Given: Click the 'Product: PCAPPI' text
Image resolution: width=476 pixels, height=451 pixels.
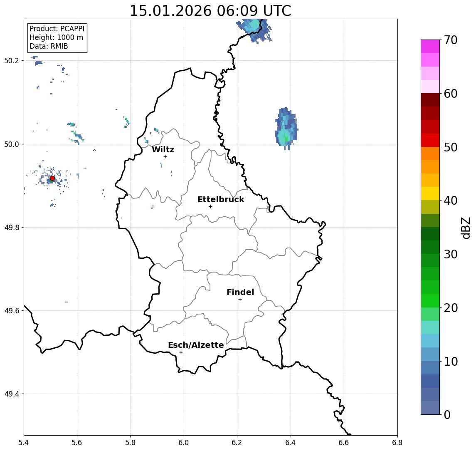Looking at the screenshot, I should point(57,29).
